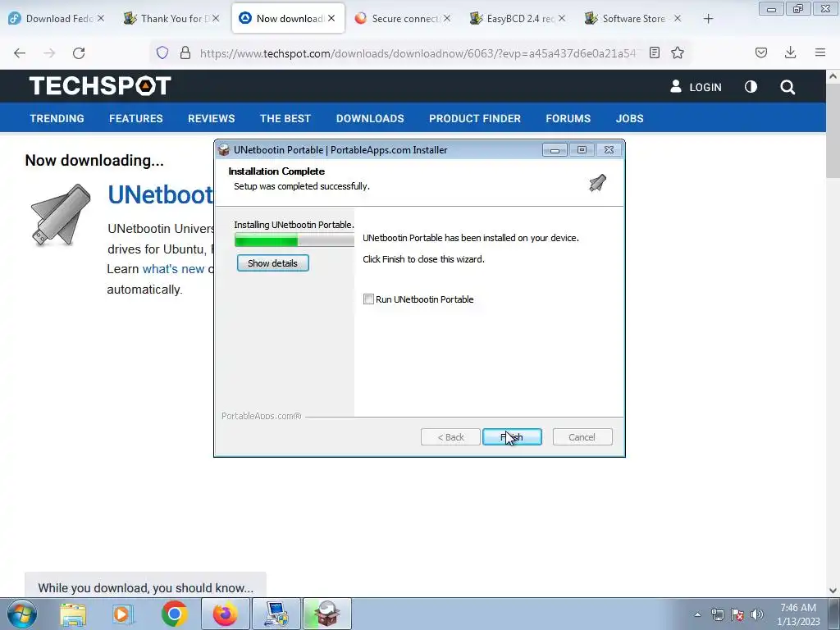Click the scrollbar down arrow
840x630 pixels.
tap(833, 591)
